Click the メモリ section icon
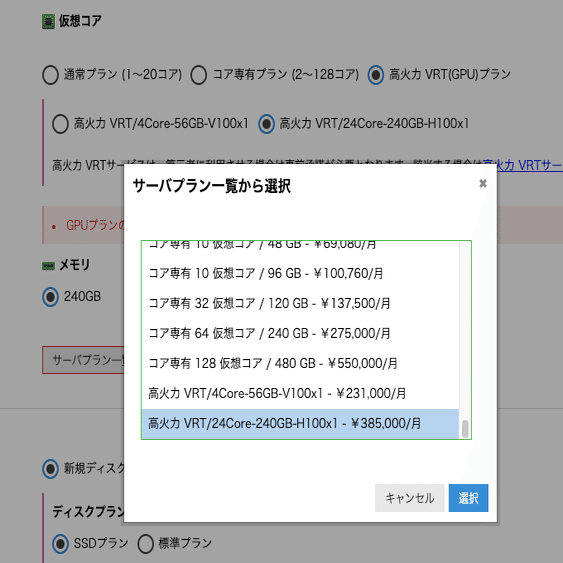Screen dimensions: 563x563 [48, 266]
